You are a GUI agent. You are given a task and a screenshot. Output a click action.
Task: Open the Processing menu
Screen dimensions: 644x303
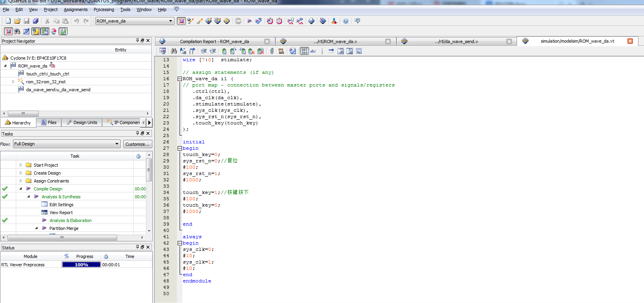pos(104,9)
